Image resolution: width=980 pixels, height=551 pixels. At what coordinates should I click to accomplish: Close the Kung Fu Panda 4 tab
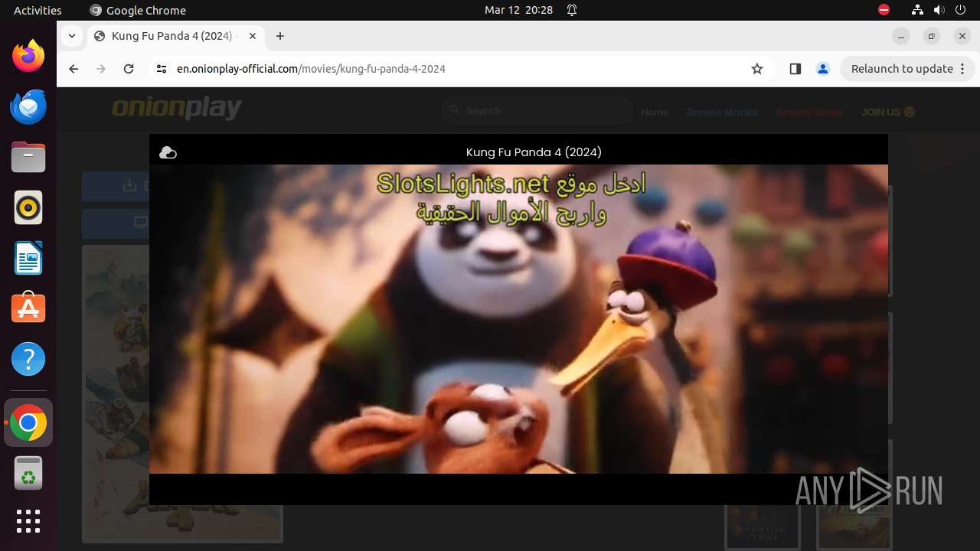tap(253, 36)
